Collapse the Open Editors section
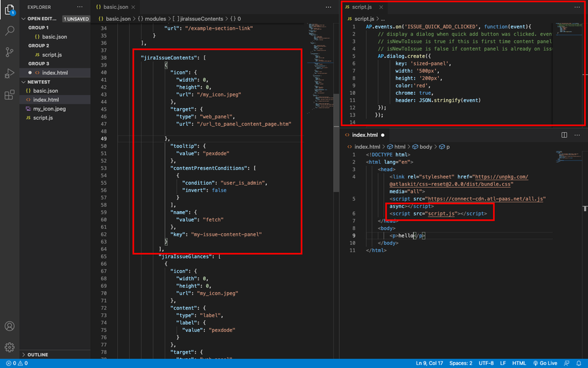 (x=41, y=19)
